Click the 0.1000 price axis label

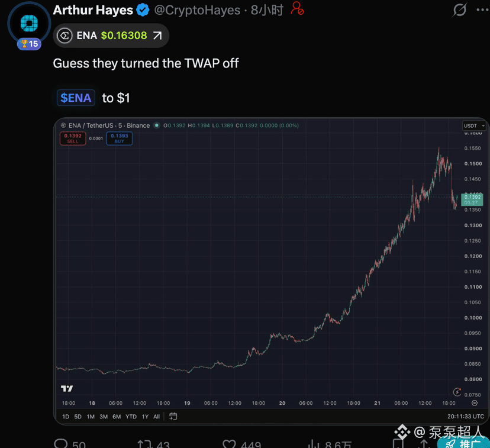[x=473, y=318]
